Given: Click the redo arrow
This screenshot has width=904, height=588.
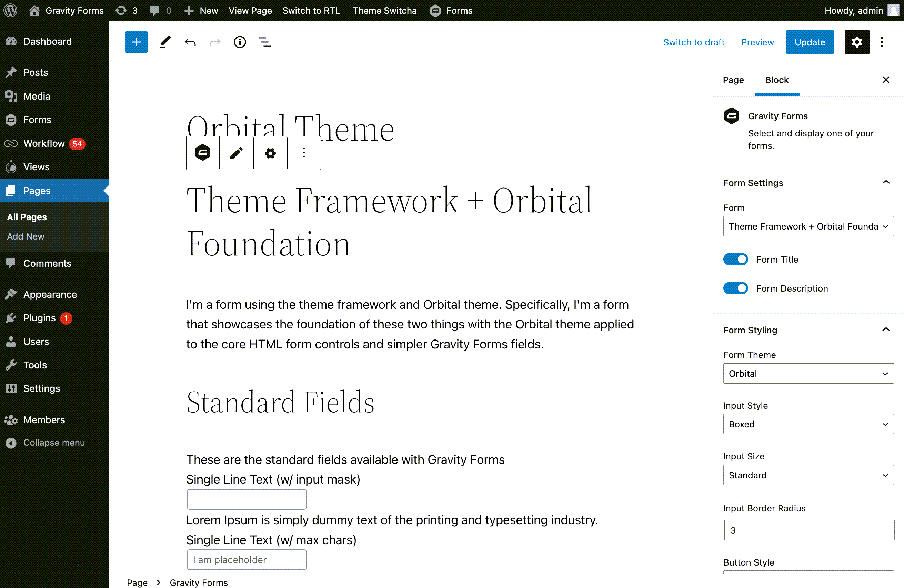Looking at the screenshot, I should coord(215,42).
